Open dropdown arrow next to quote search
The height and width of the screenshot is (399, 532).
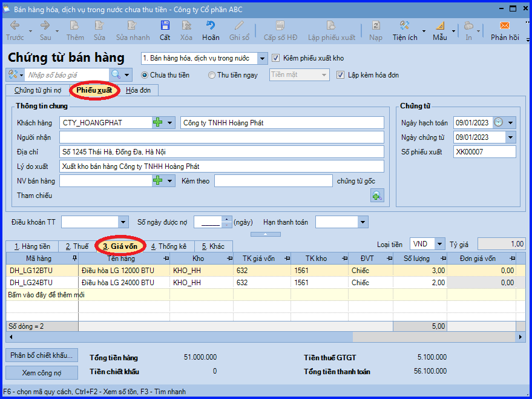126,74
